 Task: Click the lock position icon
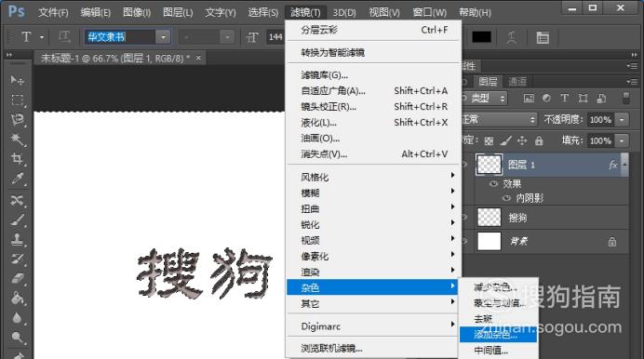coord(522,141)
